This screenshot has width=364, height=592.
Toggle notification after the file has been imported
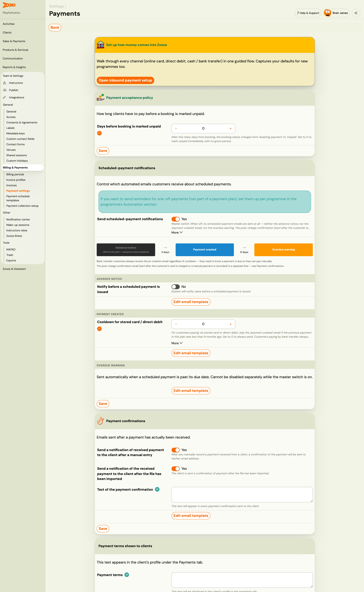pyautogui.click(x=176, y=469)
